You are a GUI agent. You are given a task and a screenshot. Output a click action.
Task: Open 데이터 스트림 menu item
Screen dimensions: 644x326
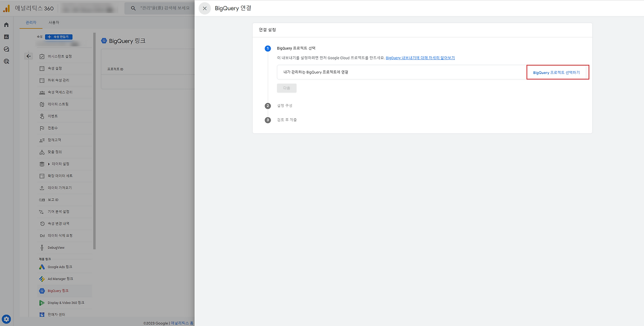click(x=58, y=104)
